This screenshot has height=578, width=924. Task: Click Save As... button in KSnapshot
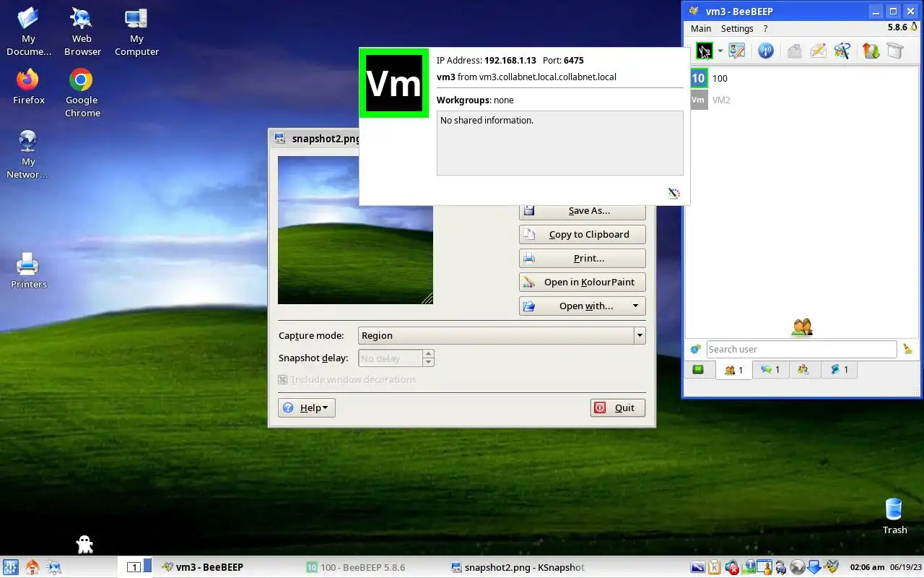pos(582,210)
